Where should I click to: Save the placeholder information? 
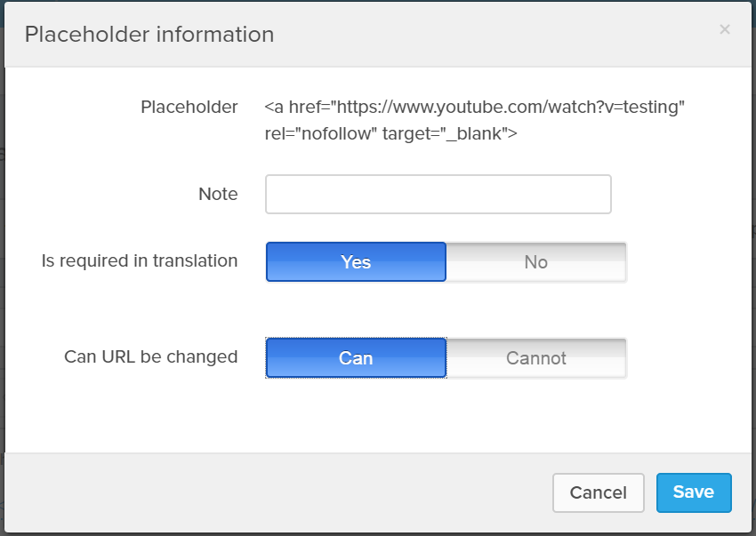click(x=694, y=492)
